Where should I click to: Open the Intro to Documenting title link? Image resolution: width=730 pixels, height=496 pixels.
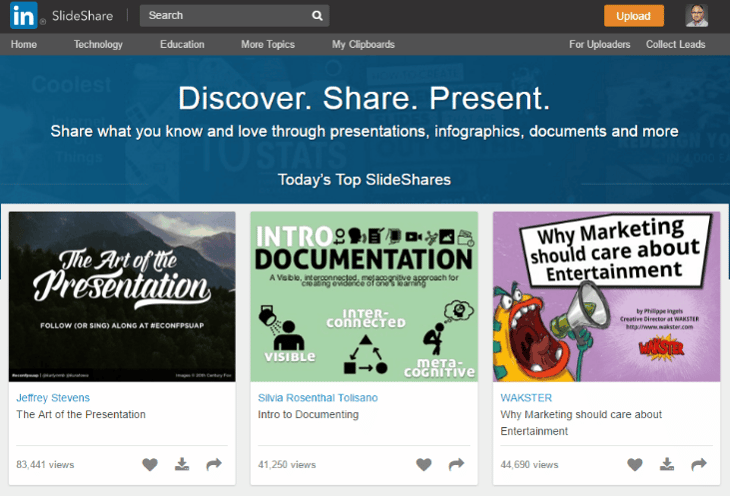click(x=308, y=414)
